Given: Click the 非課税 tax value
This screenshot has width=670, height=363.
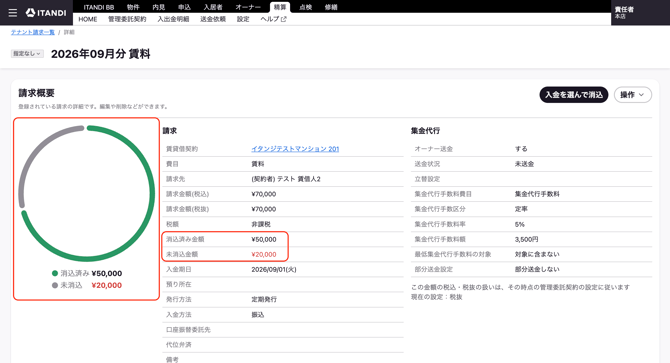Looking at the screenshot, I should [x=261, y=224].
